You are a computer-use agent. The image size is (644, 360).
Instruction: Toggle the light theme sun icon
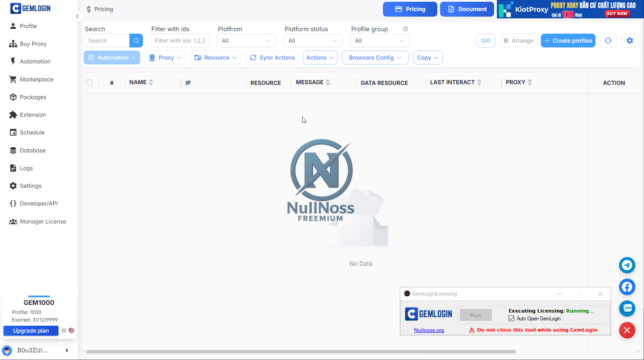tap(64, 331)
